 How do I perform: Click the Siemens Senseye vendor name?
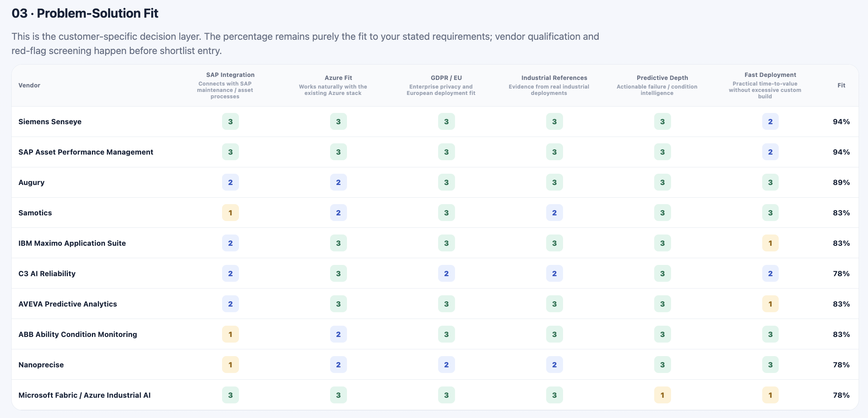(50, 122)
